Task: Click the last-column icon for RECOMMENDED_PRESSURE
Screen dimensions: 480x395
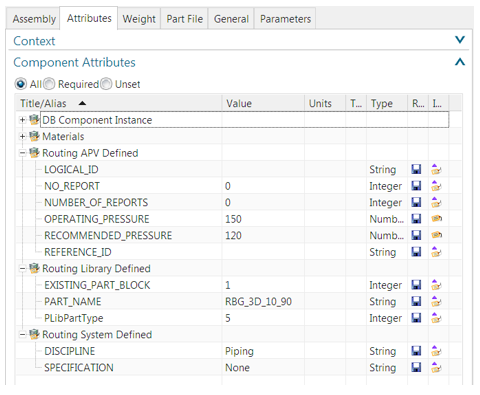Action: point(436,235)
